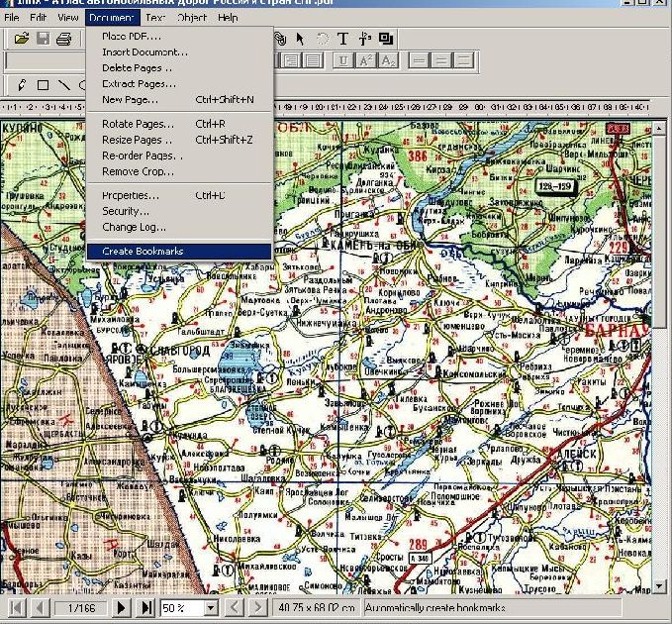Click the vertical text edit tool icon
672x624 pixels.
pyautogui.click(x=364, y=39)
